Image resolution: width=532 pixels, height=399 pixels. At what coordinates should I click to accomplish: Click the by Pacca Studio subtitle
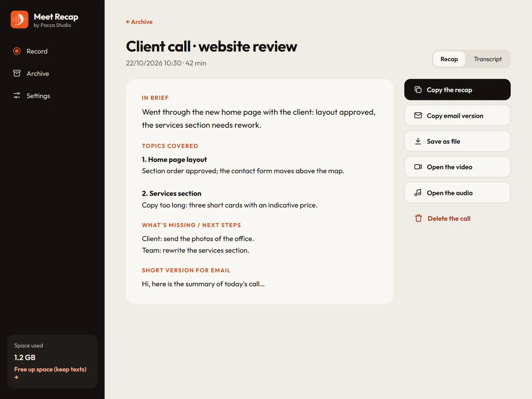coord(52,25)
